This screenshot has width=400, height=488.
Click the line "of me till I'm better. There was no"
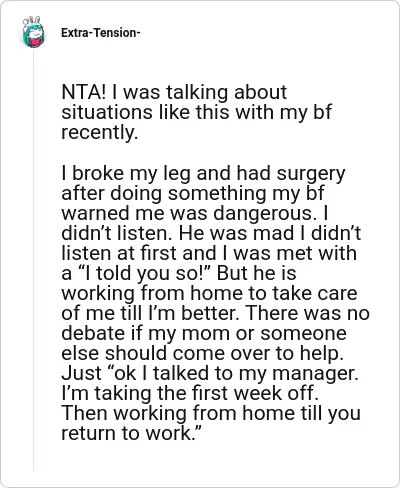tap(215, 313)
